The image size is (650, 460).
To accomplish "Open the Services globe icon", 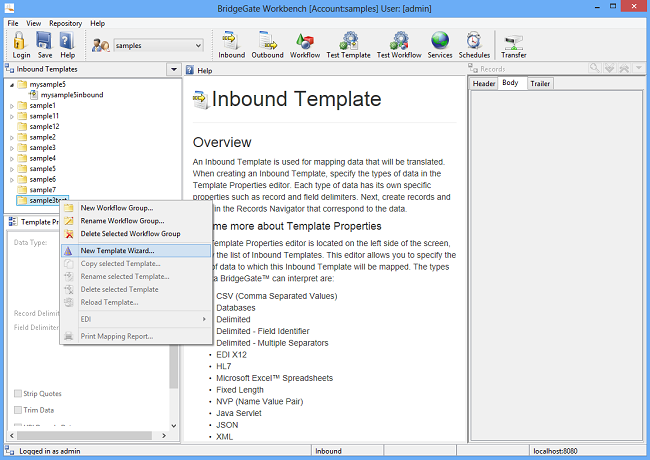I will 440,41.
